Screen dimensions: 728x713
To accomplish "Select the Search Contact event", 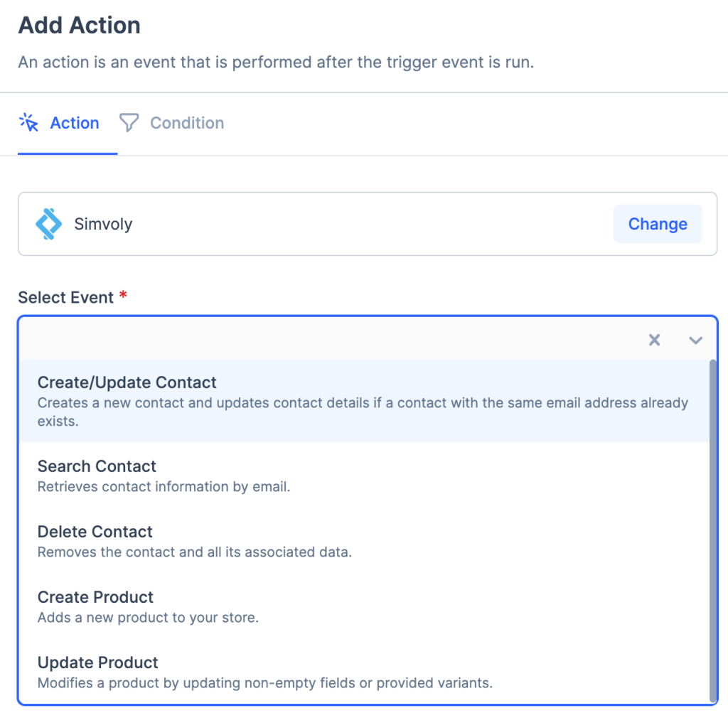I will click(97, 466).
